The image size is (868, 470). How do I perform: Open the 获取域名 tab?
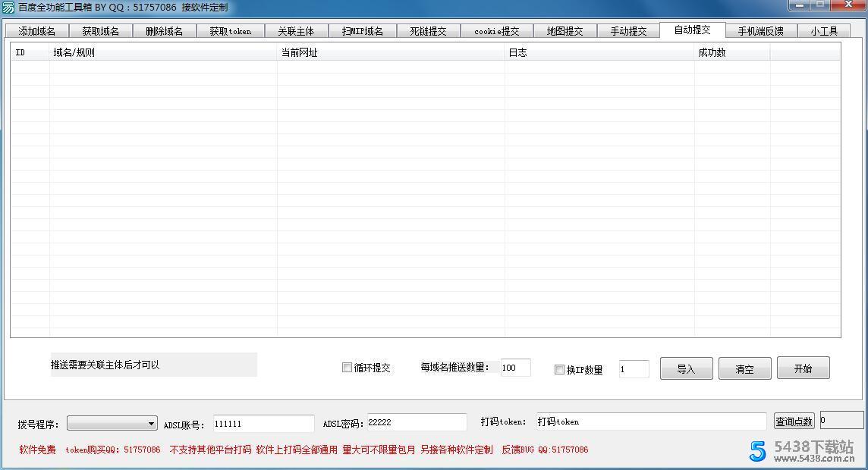coord(100,31)
